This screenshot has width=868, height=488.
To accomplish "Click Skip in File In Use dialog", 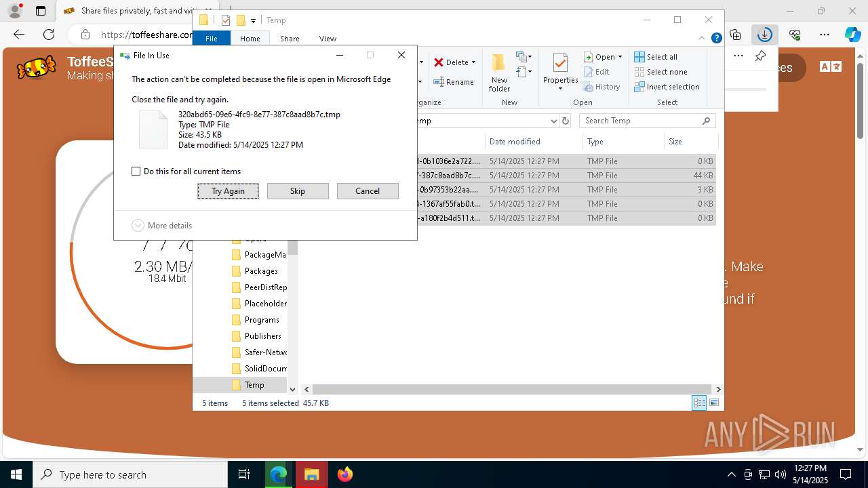I will point(298,191).
